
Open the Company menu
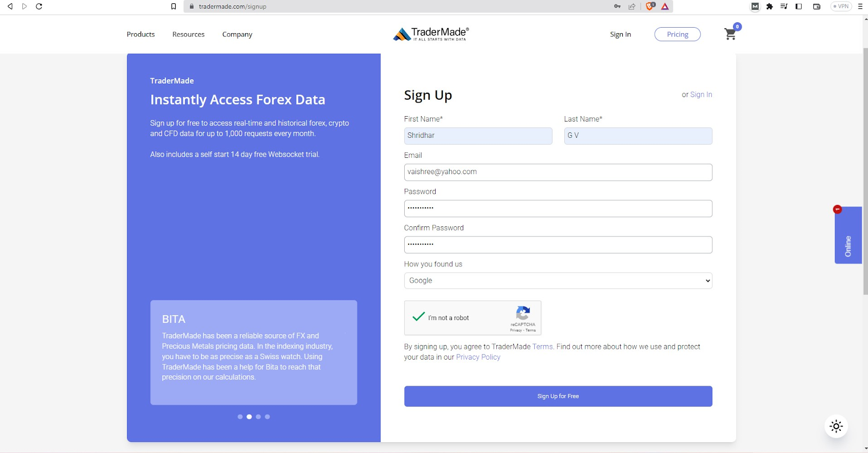point(237,34)
